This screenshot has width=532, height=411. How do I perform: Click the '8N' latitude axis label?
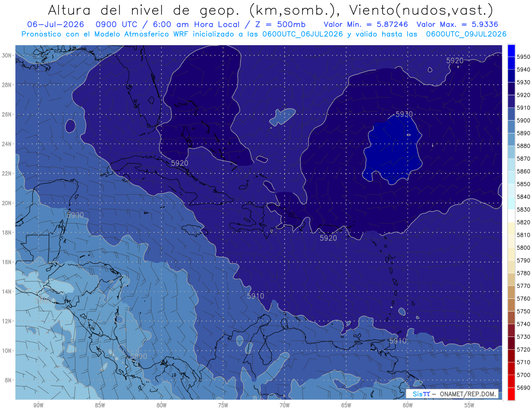(x=8, y=380)
